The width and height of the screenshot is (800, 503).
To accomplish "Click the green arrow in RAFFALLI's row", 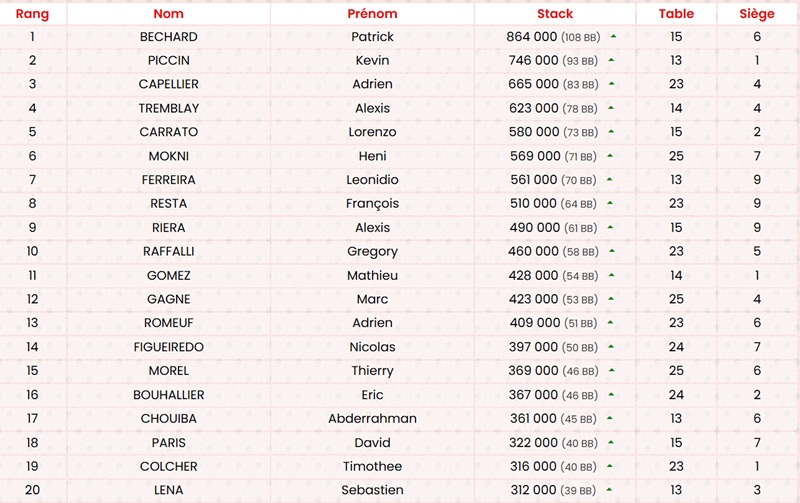I will (x=611, y=252).
